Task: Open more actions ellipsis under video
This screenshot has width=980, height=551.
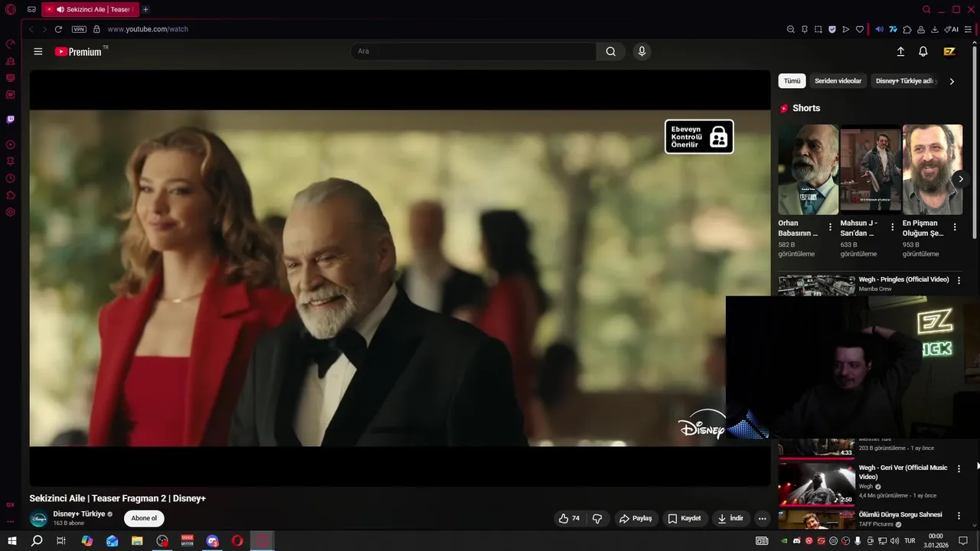Action: pos(762,518)
